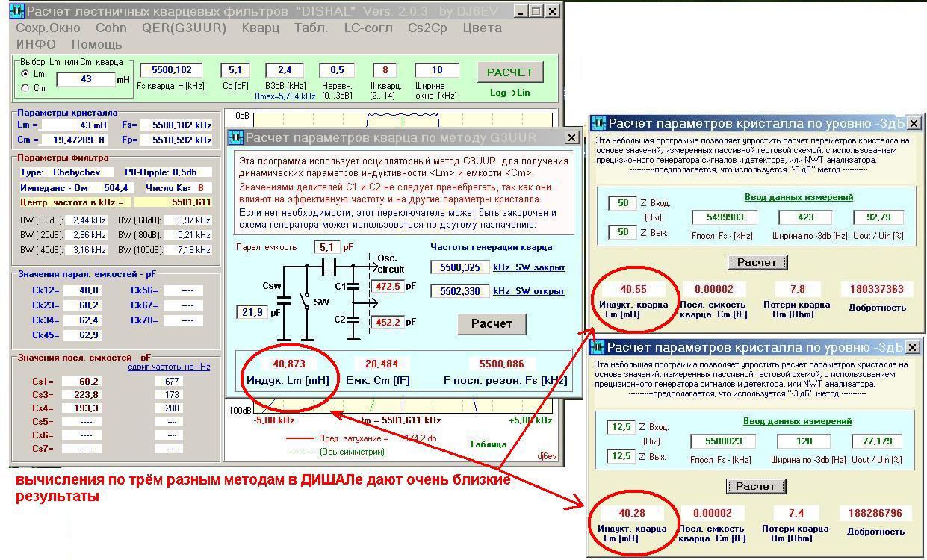Open the Цвета menu
The height and width of the screenshot is (560, 927).
pyautogui.click(x=482, y=28)
